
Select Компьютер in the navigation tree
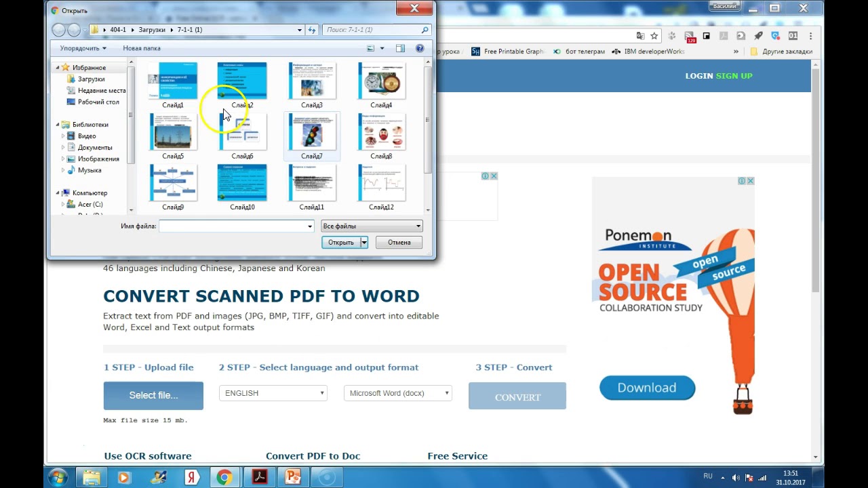(x=84, y=193)
